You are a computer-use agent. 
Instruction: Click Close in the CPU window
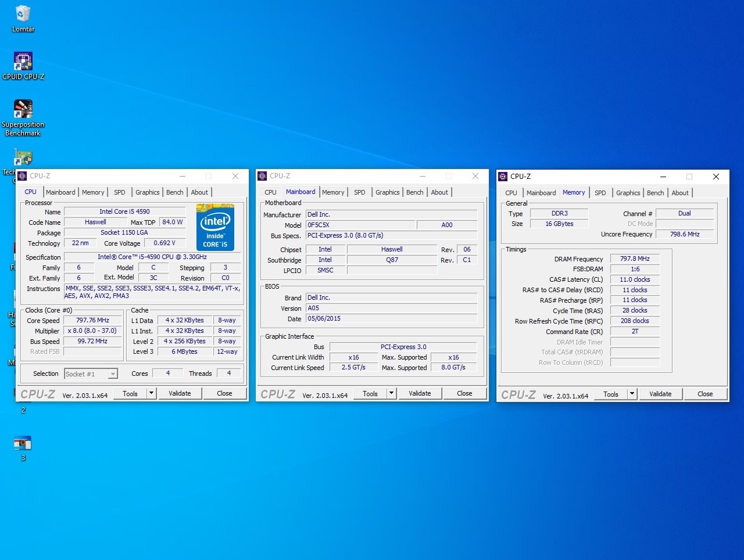tap(224, 393)
